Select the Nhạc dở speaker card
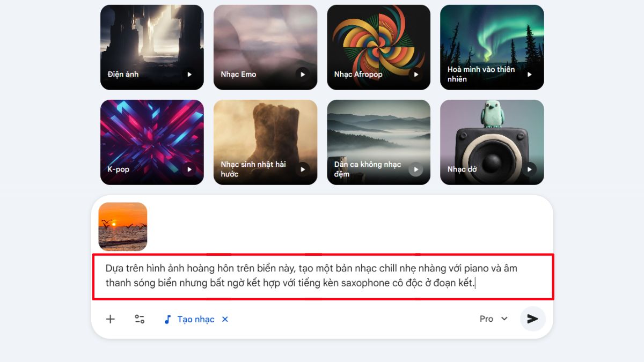This screenshot has height=362, width=644. pyautogui.click(x=492, y=142)
